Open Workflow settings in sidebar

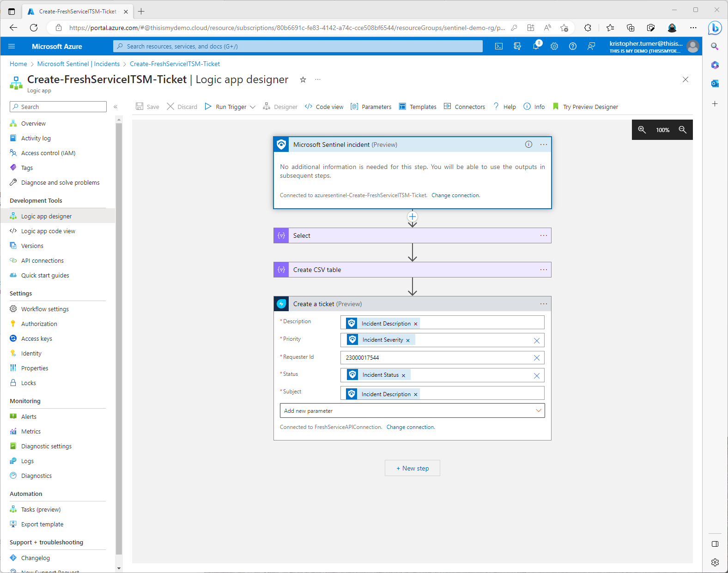pos(45,309)
